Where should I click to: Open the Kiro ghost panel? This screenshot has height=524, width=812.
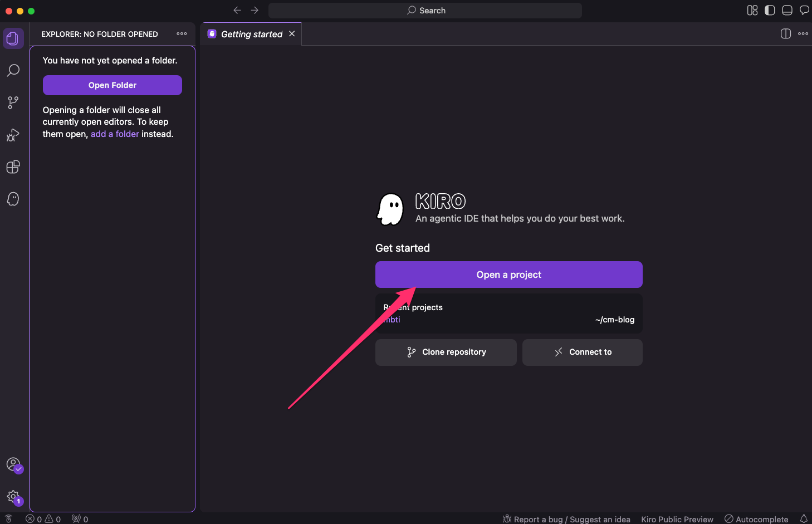click(13, 199)
